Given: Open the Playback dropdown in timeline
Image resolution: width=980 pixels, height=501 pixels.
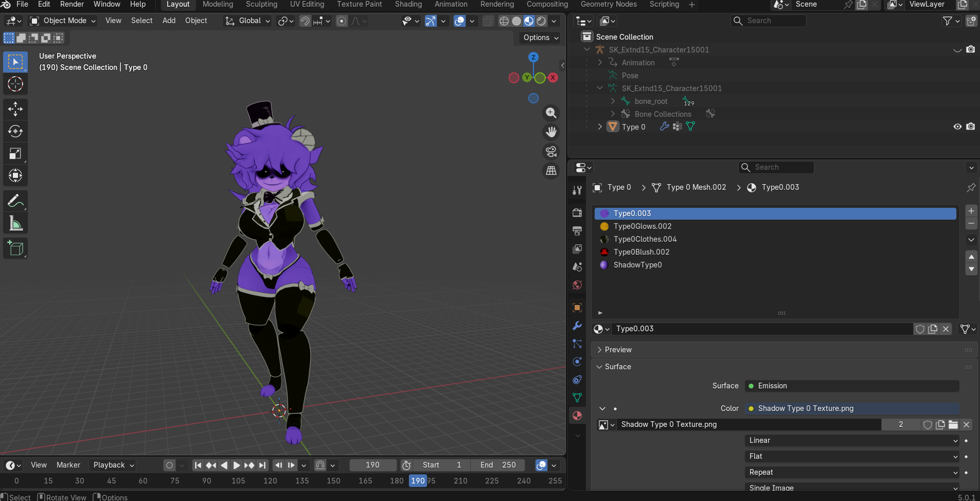Looking at the screenshot, I should point(114,465).
